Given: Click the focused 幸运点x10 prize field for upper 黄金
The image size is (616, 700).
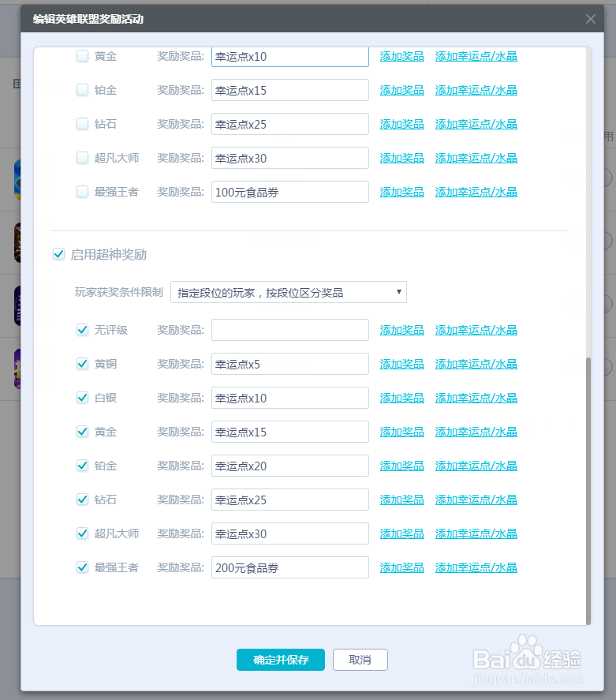Looking at the screenshot, I should (290, 57).
